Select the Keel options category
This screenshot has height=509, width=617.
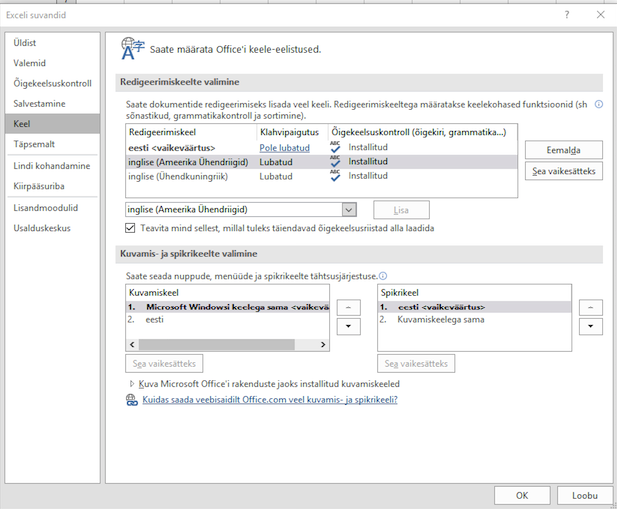point(52,124)
